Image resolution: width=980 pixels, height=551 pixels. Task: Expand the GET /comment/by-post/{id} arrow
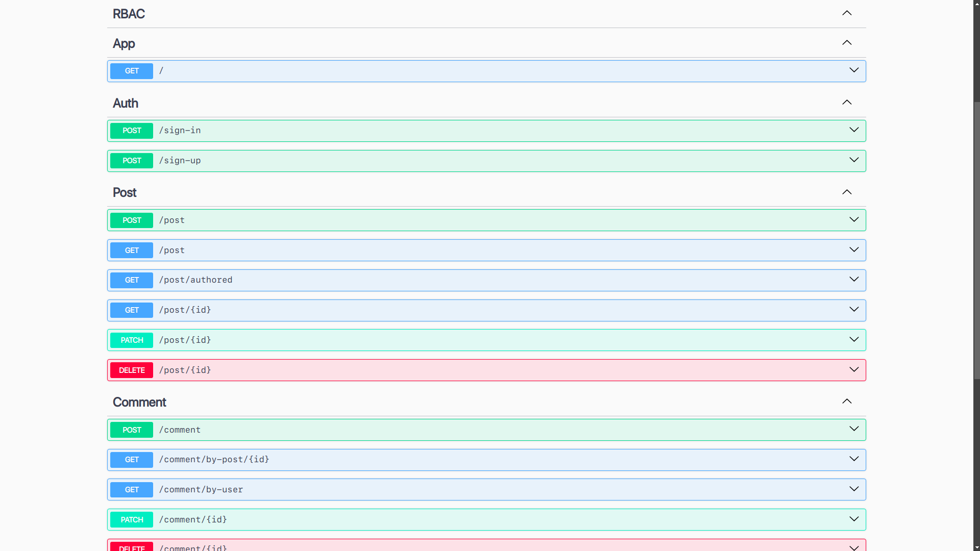click(854, 459)
